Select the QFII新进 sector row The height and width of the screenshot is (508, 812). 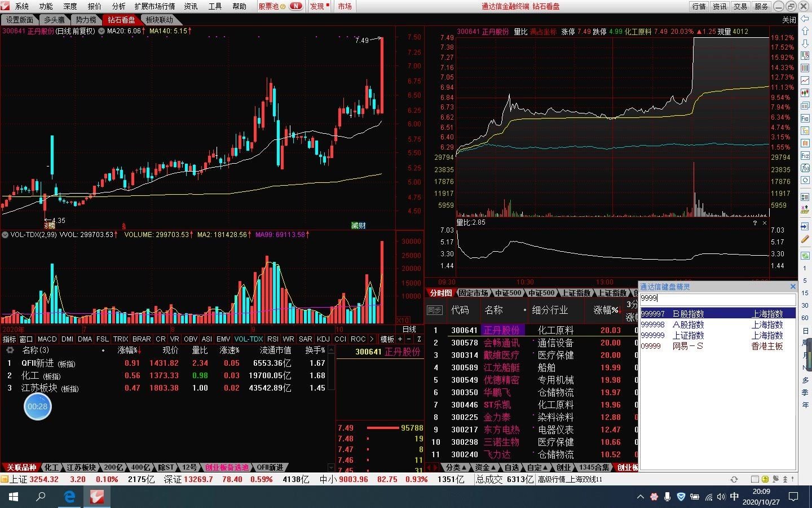165,363
